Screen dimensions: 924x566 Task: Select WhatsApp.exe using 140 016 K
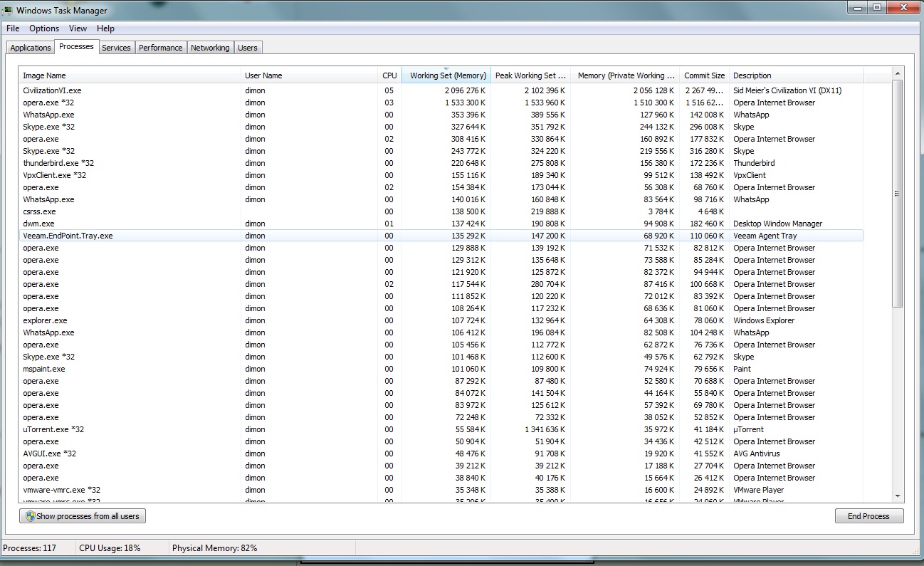point(441,199)
